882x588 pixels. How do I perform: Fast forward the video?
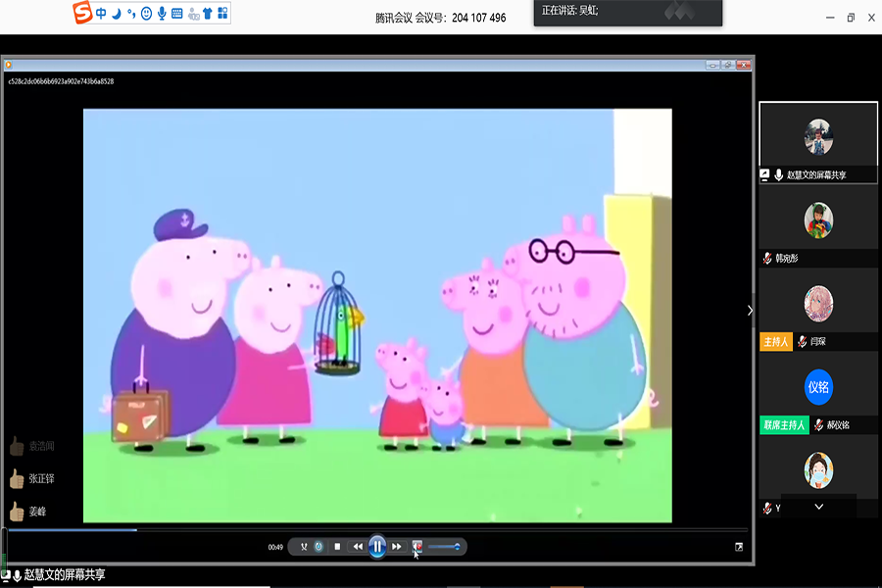point(397,547)
